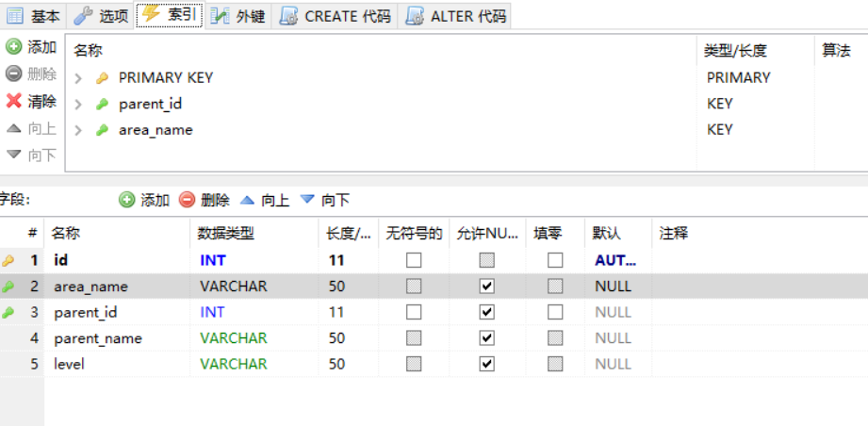The width and height of the screenshot is (868, 426).
Task: Click VARCHAR data type of level field
Action: point(234,364)
